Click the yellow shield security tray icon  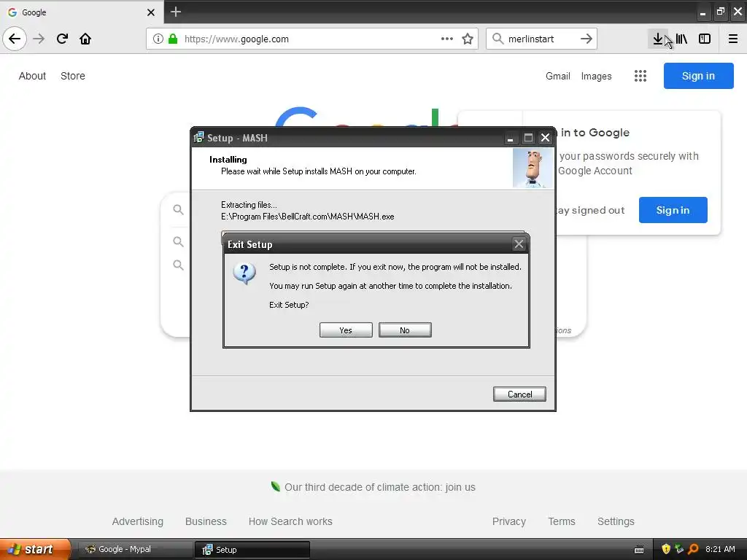click(666, 549)
